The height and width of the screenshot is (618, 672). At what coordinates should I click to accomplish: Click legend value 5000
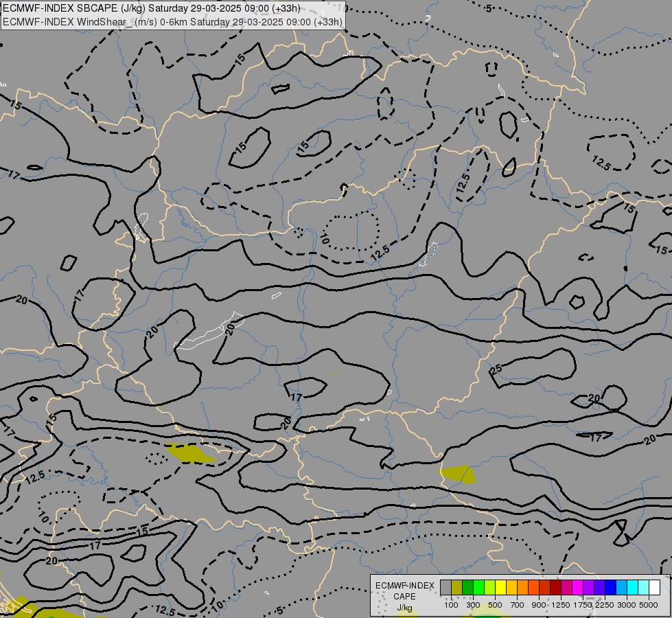pos(649,605)
